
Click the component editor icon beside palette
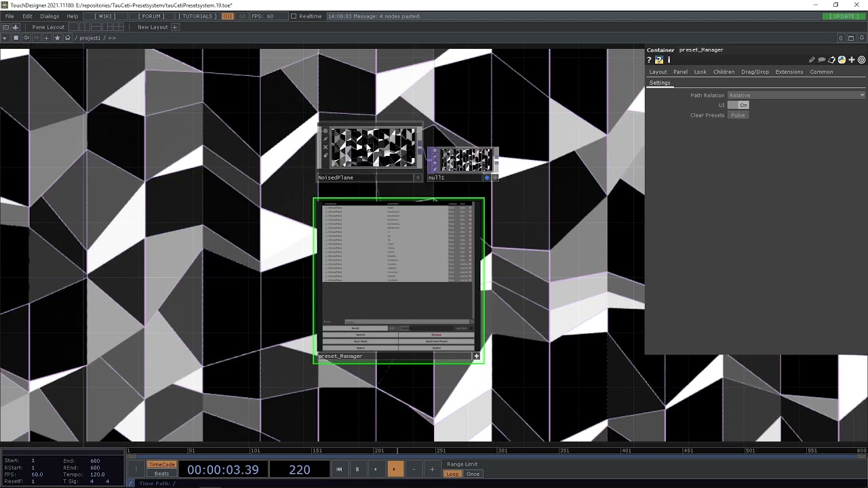tap(16, 27)
